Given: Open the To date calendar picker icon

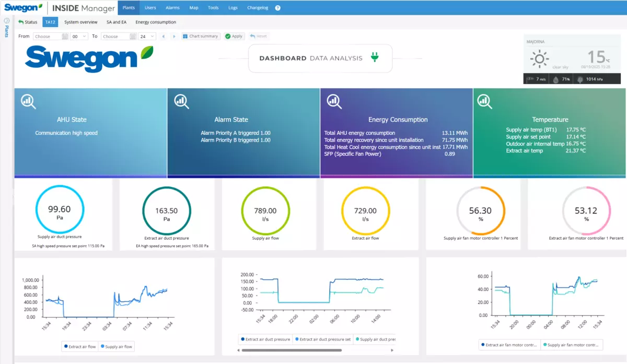Looking at the screenshot, I should click(x=133, y=37).
